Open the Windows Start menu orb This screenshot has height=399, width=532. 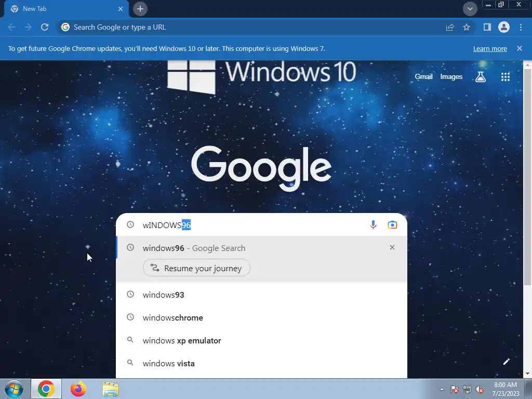14,389
